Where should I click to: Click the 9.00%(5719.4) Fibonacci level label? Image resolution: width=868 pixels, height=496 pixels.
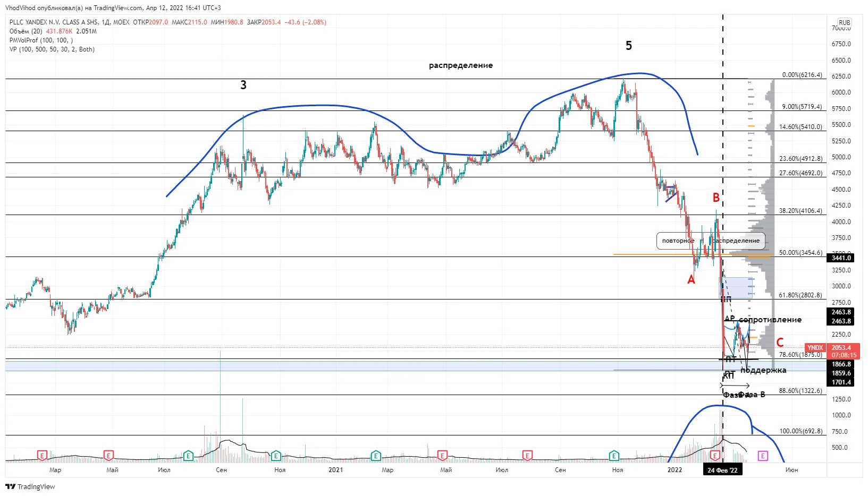point(802,107)
